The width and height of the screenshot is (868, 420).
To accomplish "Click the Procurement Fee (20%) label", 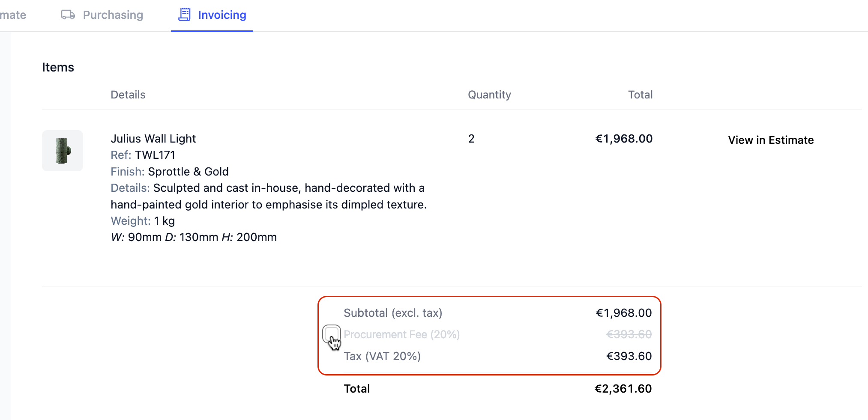I will pos(401,334).
